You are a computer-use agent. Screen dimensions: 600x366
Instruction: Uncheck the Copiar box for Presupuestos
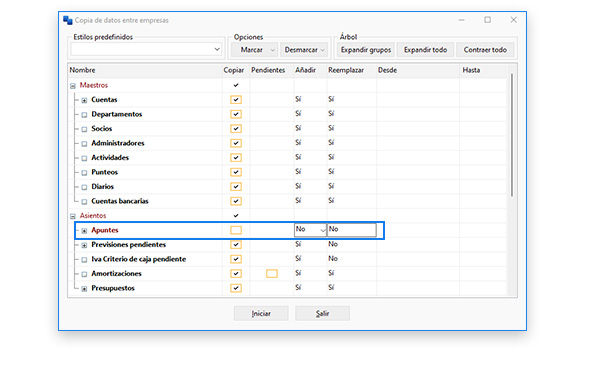coord(236,288)
